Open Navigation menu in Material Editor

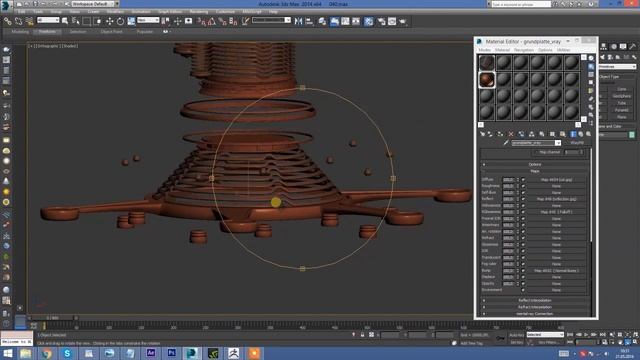(x=524, y=50)
